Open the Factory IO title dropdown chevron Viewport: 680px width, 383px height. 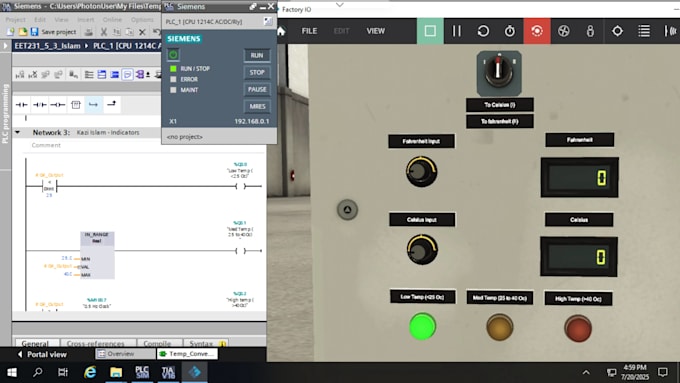(x=340, y=5)
